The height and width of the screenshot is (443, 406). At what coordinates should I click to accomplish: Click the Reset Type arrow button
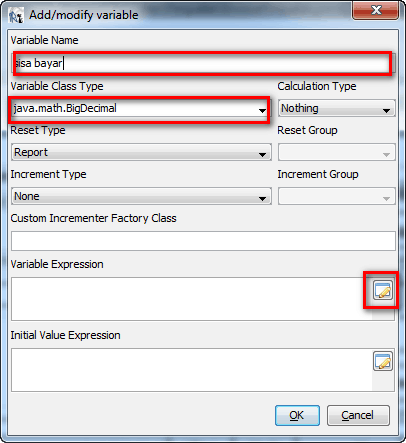pos(262,154)
